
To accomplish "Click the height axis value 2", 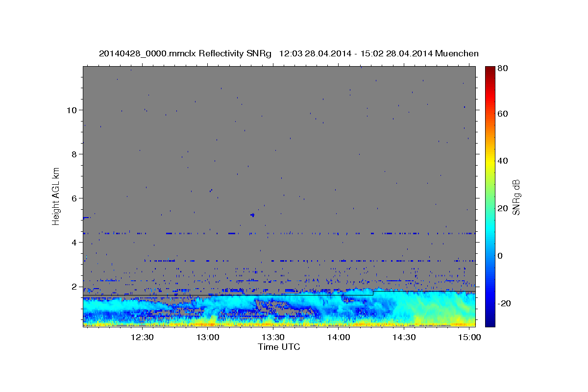I will tap(73, 286).
